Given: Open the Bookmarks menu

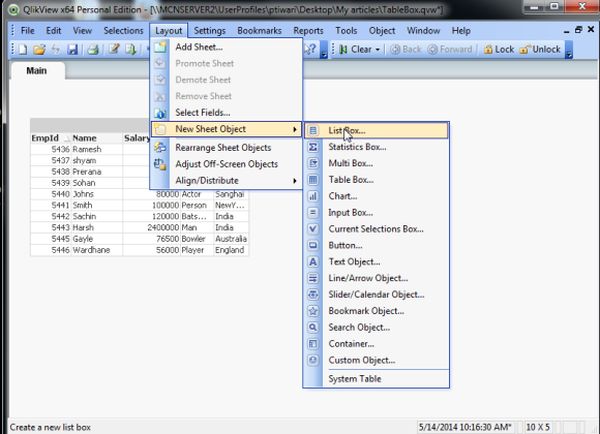Looking at the screenshot, I should point(259,31).
